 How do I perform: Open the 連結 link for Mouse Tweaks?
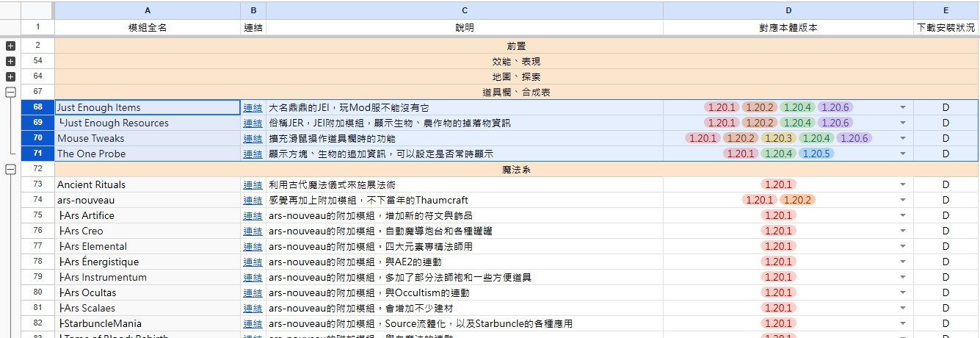(253, 139)
